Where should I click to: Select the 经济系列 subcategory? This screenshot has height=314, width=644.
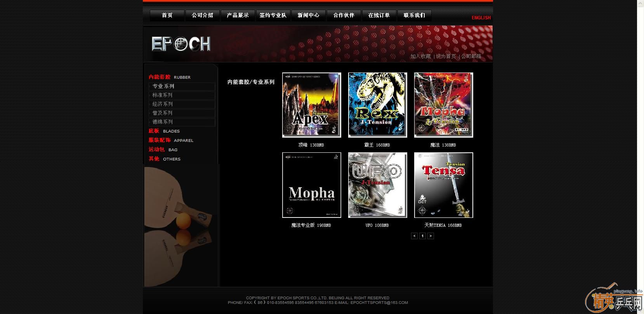[x=182, y=104]
